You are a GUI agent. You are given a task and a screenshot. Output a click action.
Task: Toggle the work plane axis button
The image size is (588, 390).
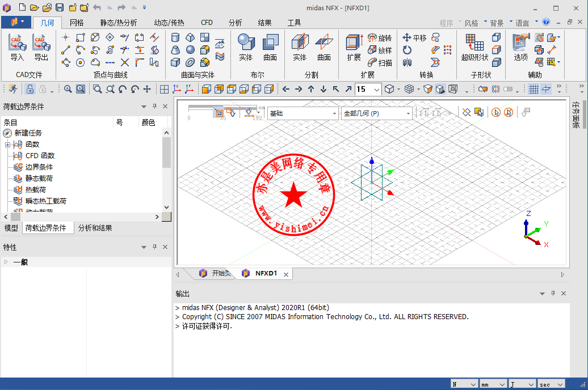coord(547,89)
